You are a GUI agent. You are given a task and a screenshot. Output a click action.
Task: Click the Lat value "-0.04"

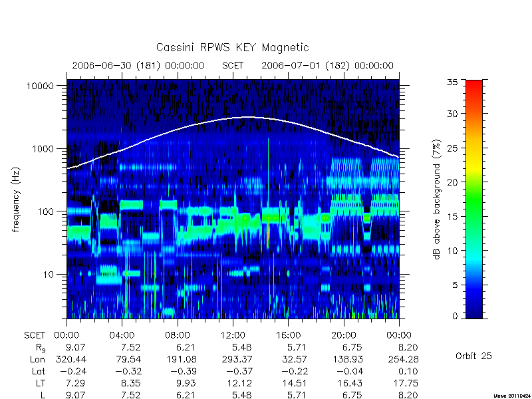pos(350,372)
